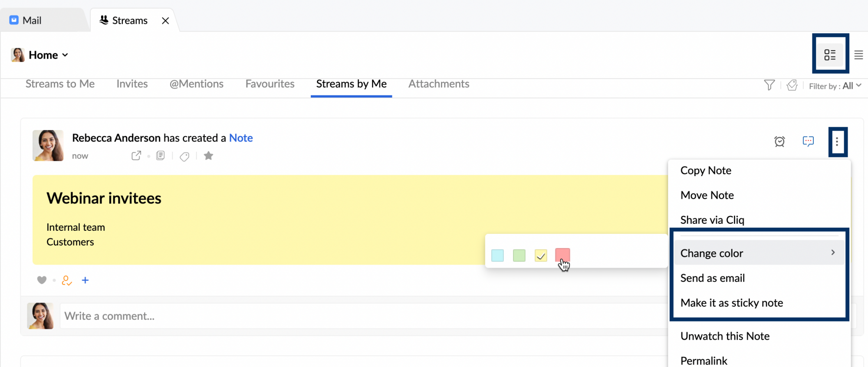
Task: Expand the Change color submenu
Action: point(758,253)
